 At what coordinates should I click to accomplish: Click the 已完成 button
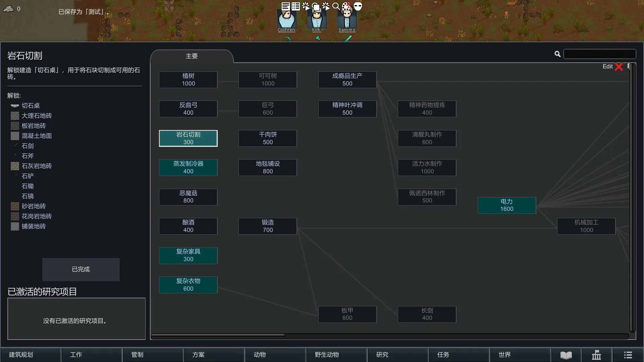pyautogui.click(x=81, y=269)
